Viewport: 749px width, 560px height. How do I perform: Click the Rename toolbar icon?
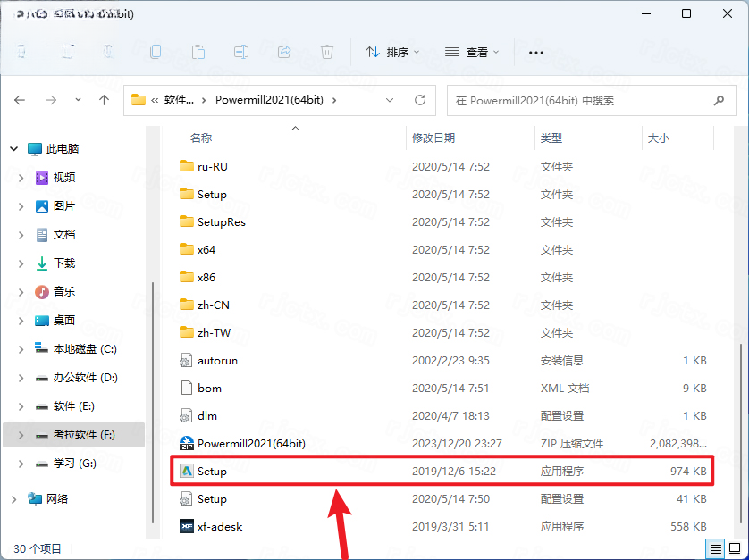[x=240, y=52]
